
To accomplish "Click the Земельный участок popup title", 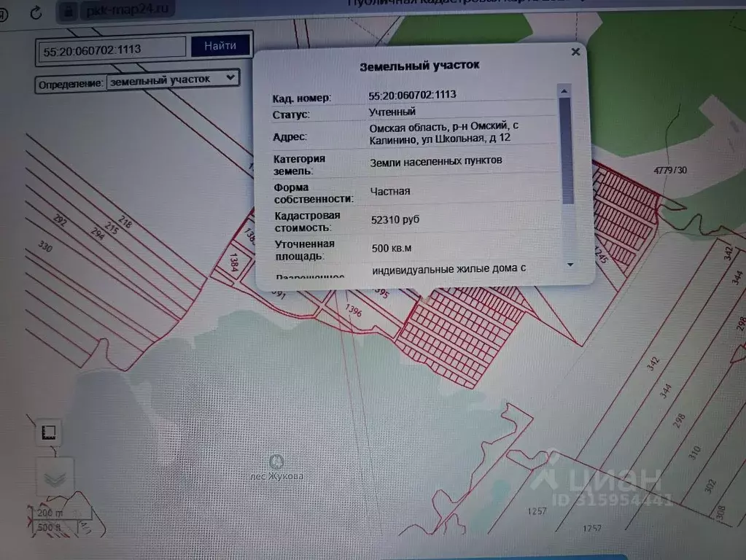I will tap(419, 66).
